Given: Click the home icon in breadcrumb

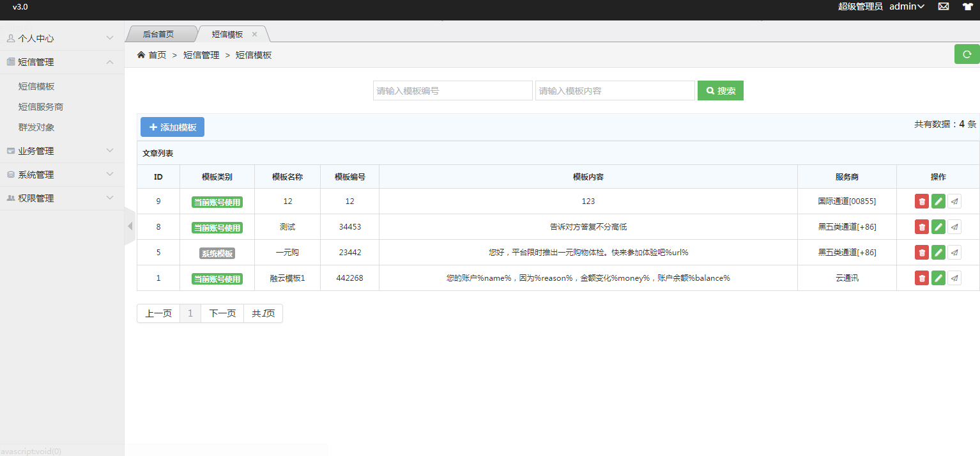Looking at the screenshot, I should [x=141, y=55].
